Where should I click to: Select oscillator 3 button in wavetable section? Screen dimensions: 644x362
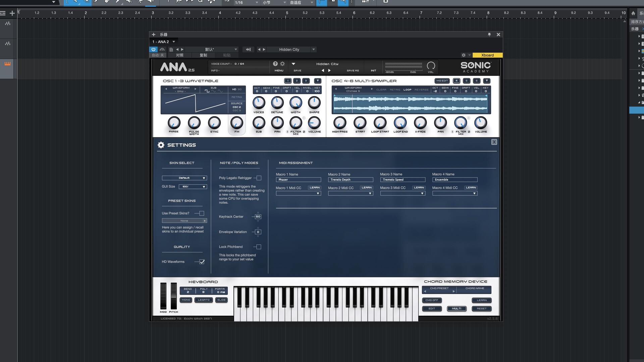click(x=306, y=81)
